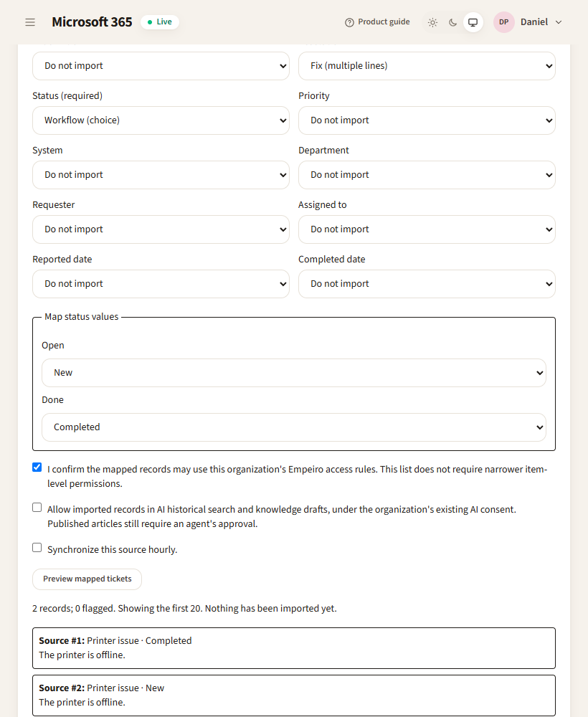Open the Reported date dropdown
The image size is (588, 717).
161,283
